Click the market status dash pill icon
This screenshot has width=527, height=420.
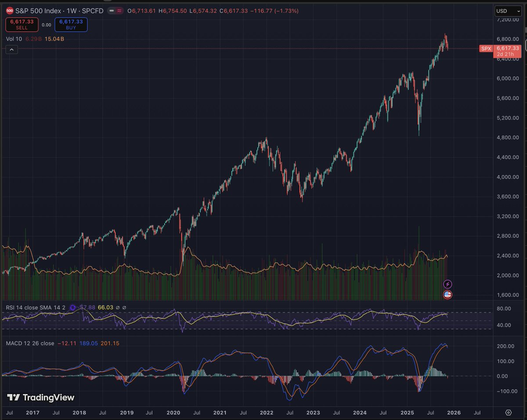[x=112, y=11]
